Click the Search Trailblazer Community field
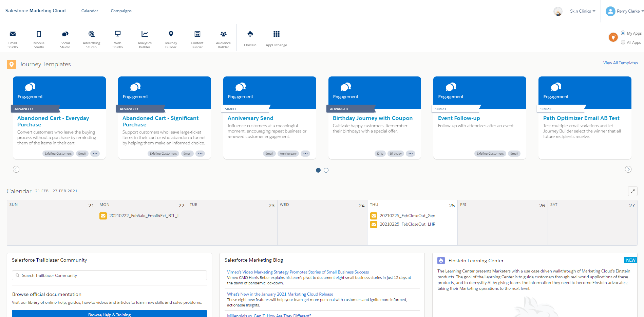The image size is (644, 317). tap(109, 276)
